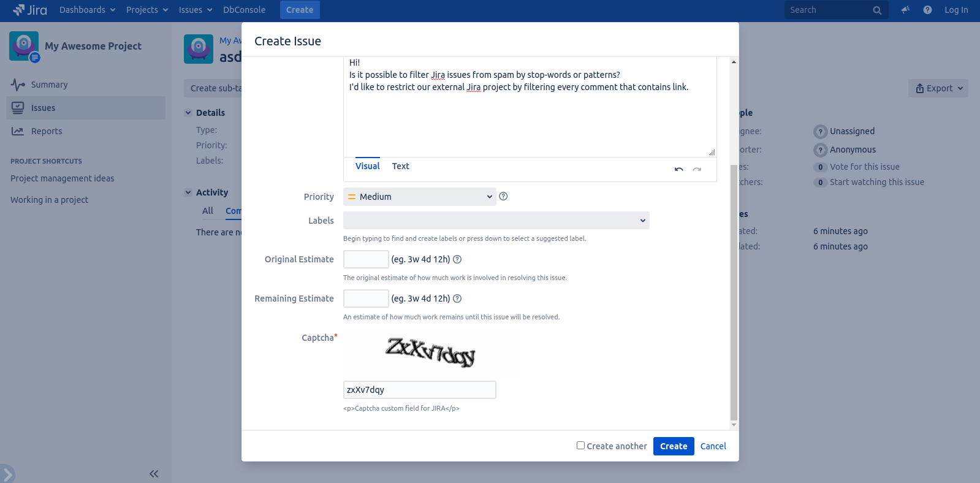Click the Original Estimate input field
Image resolution: width=980 pixels, height=483 pixels.
(x=366, y=259)
